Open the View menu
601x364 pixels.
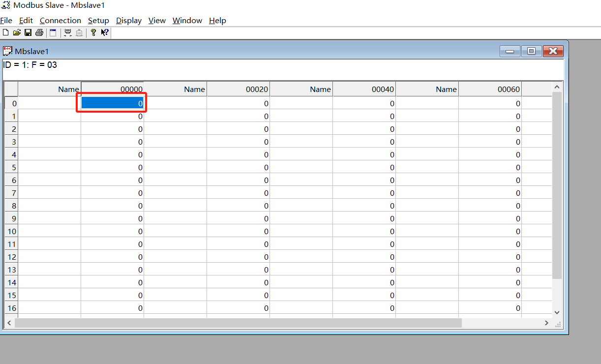(x=156, y=21)
